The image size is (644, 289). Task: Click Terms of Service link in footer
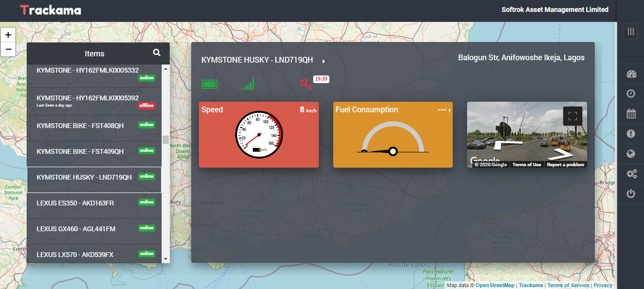pyautogui.click(x=568, y=285)
